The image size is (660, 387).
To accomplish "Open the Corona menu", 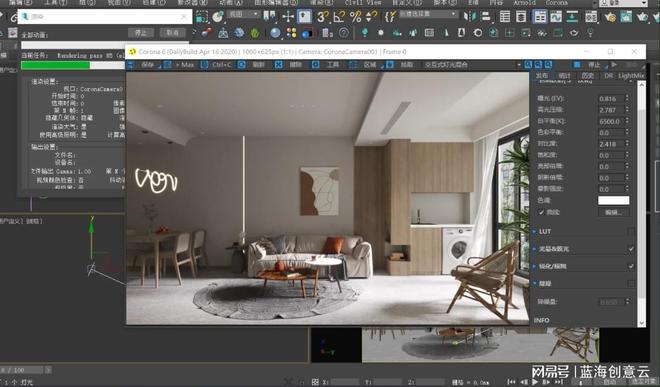I will tap(556, 3).
